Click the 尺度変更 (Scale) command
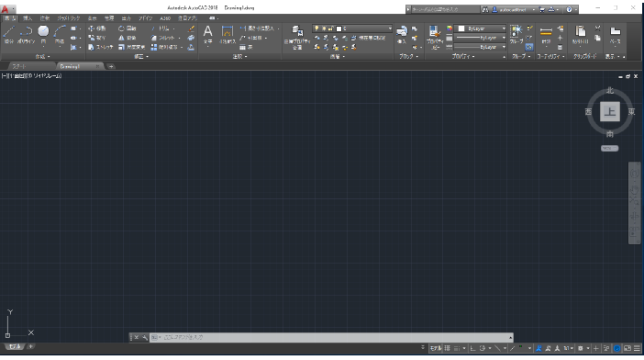 point(131,47)
